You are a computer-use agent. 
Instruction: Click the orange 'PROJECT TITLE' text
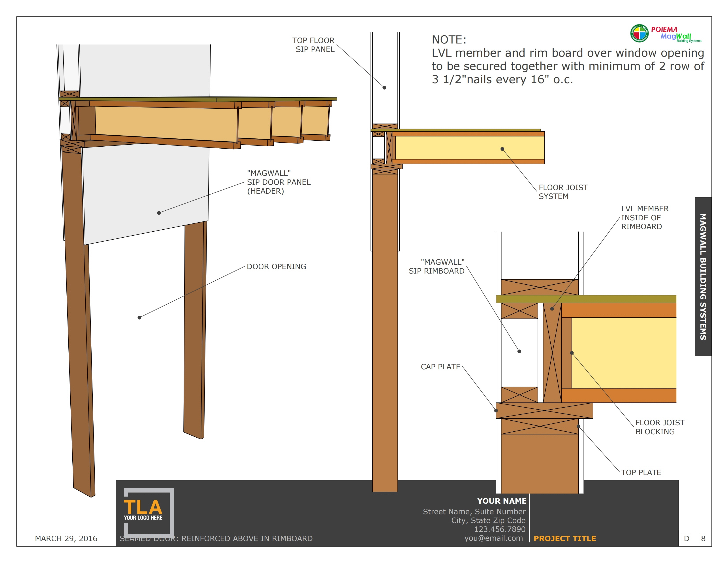[x=565, y=538]
